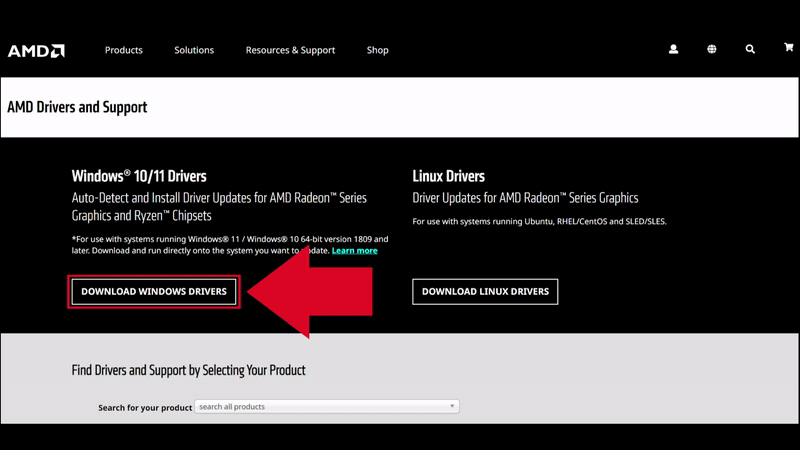Click the Windows 10/11 Drivers heading
The image size is (800, 450).
[139, 176]
